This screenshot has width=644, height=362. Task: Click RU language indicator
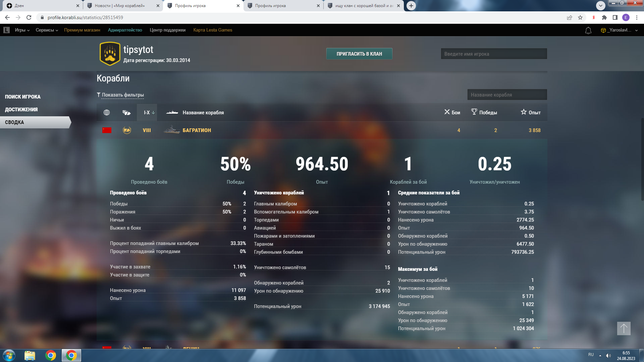[x=591, y=355]
